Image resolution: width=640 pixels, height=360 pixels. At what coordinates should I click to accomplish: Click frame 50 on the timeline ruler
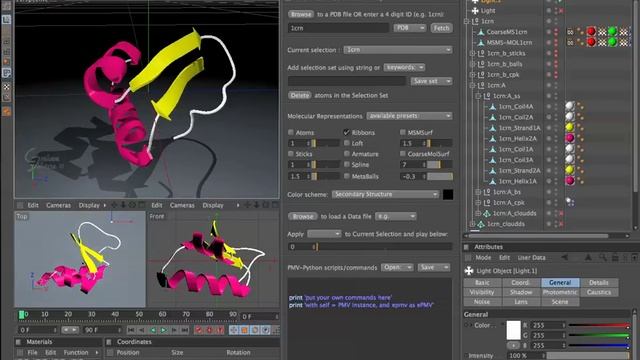(139, 314)
